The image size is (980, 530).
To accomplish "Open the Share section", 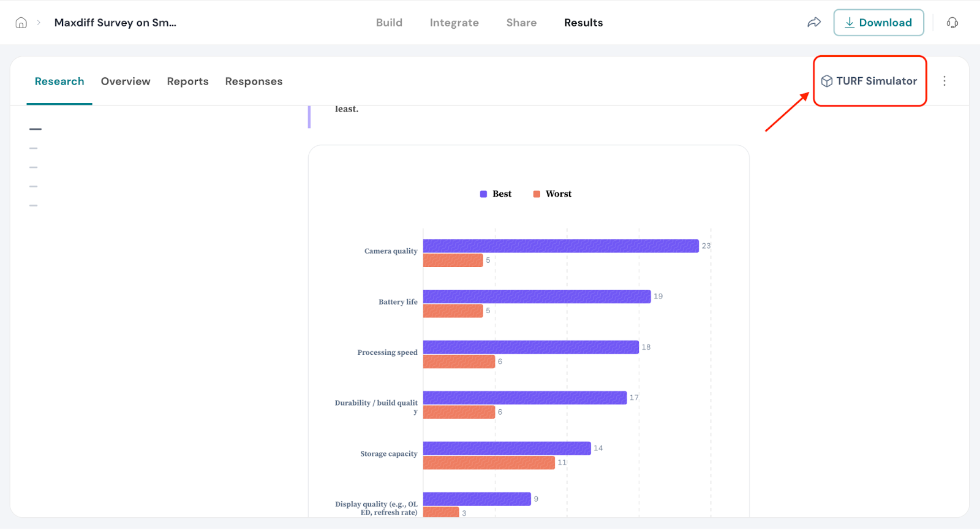I will click(521, 23).
